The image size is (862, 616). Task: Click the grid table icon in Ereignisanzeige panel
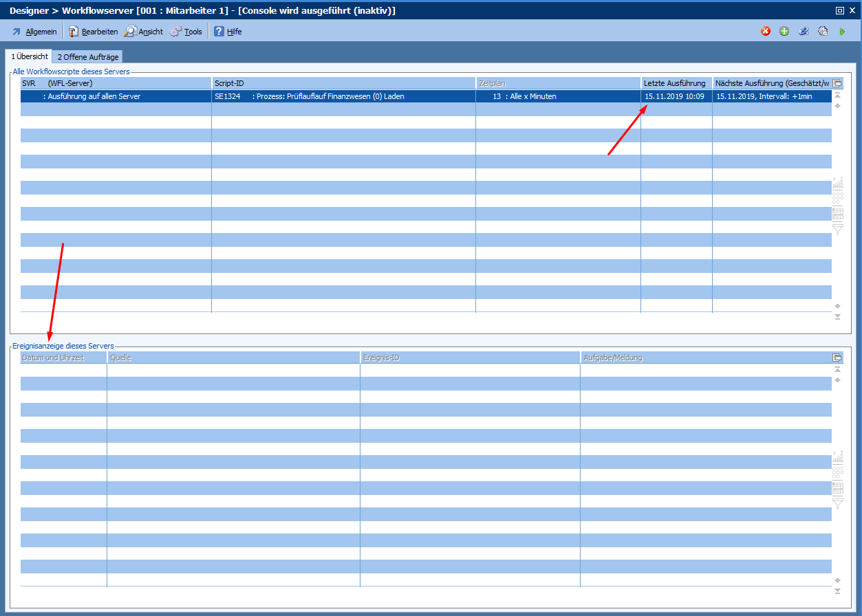837,488
